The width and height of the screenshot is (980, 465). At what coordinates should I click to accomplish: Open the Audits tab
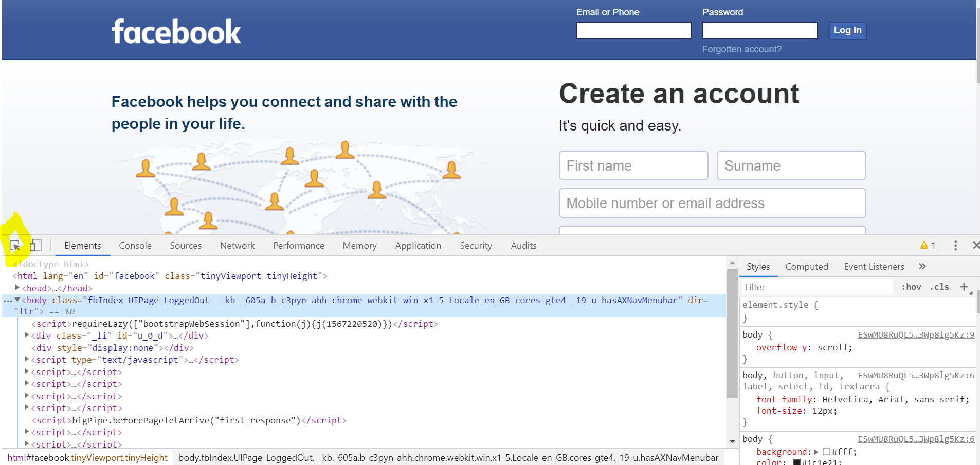pos(523,246)
